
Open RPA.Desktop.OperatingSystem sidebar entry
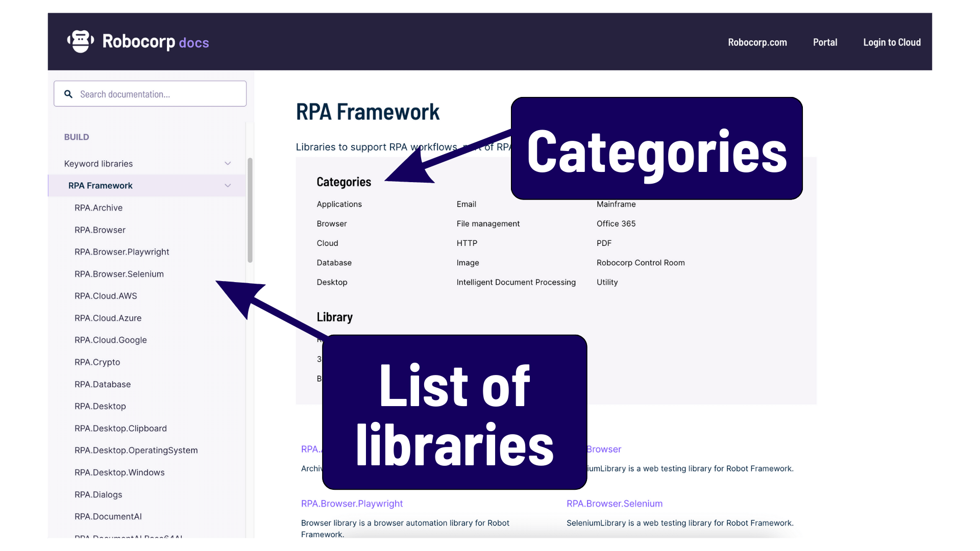pyautogui.click(x=136, y=450)
